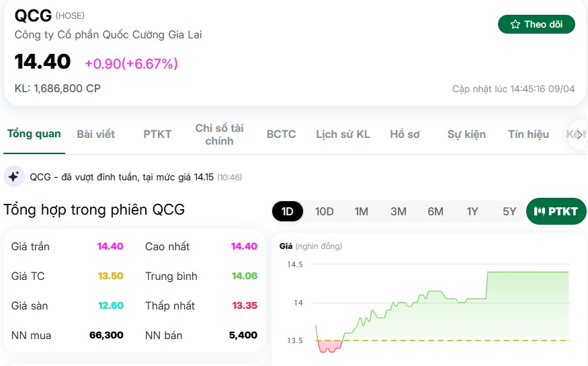
Task: Click the Theo dõi follow button
Action: (x=536, y=24)
